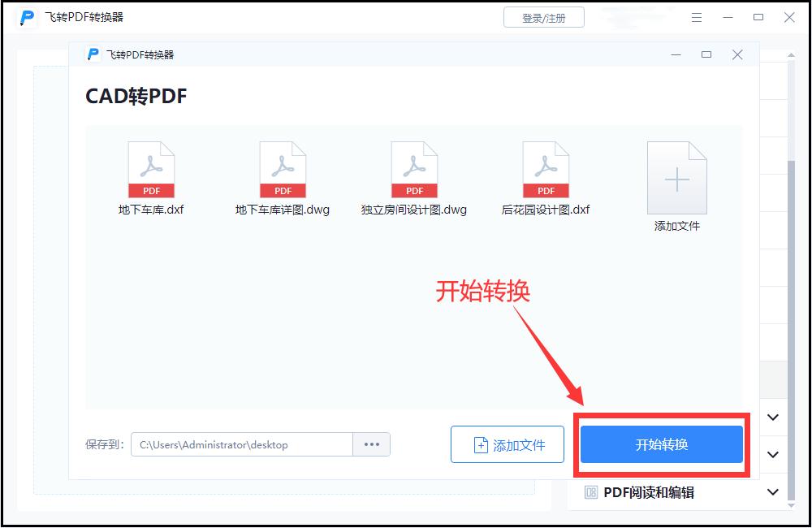Select the 后花园设计图.dxf file icon
812x528 pixels.
[x=546, y=167]
